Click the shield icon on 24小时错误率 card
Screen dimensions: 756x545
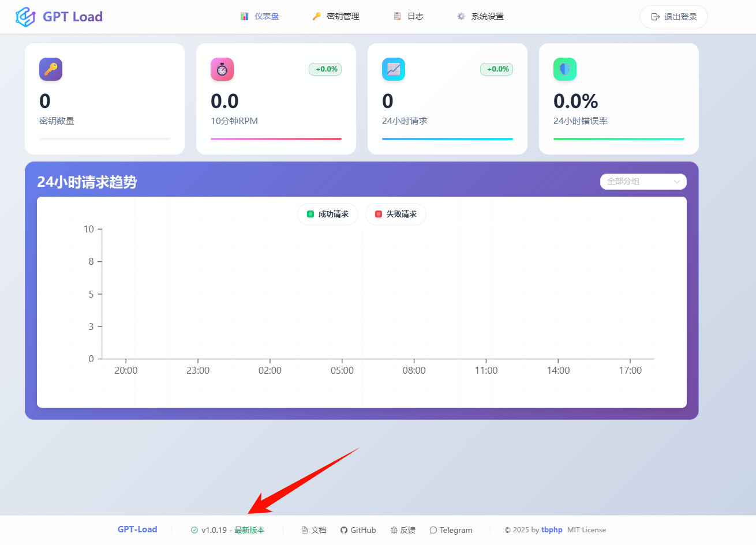click(x=565, y=69)
